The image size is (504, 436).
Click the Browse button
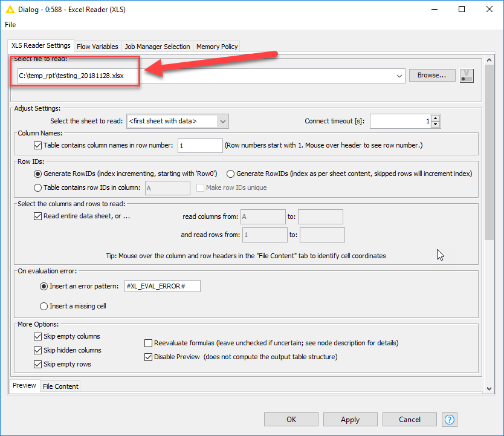pyautogui.click(x=431, y=75)
